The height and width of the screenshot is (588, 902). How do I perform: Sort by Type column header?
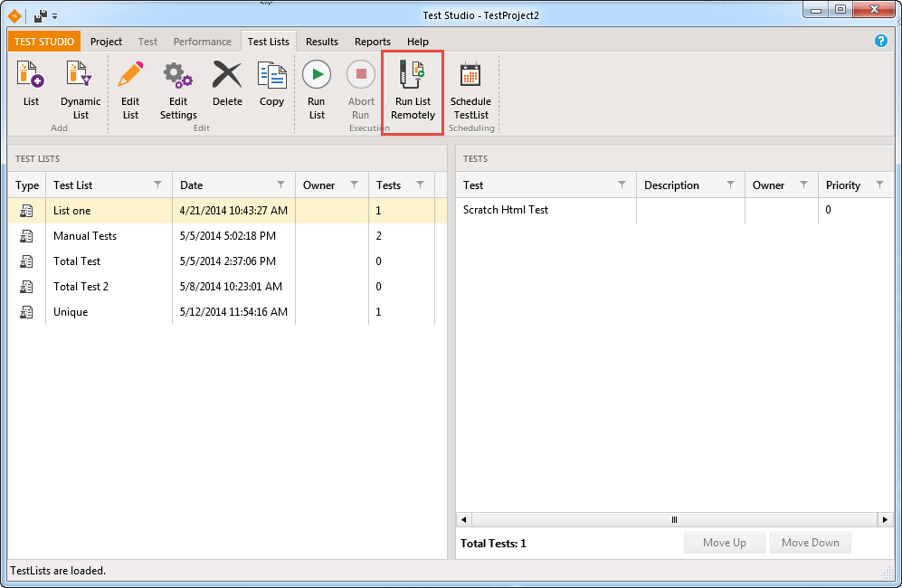click(27, 185)
